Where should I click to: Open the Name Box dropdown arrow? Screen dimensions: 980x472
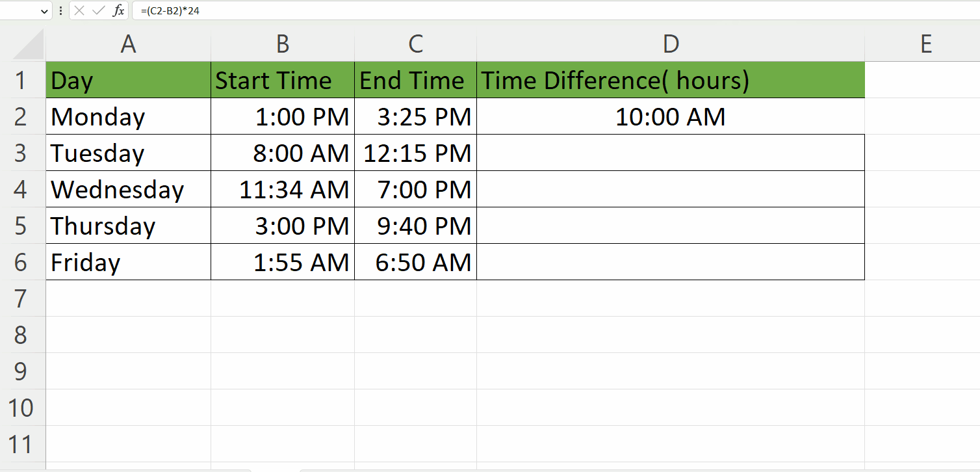(x=44, y=10)
